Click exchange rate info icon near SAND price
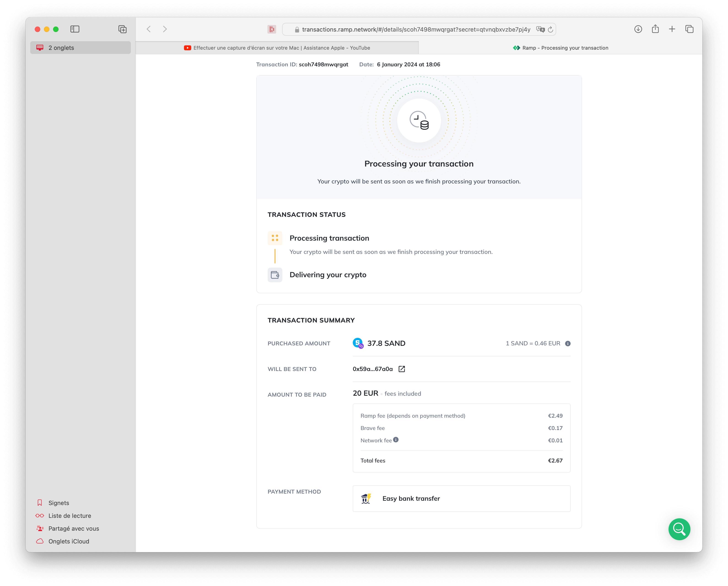728x586 pixels. [x=568, y=344]
